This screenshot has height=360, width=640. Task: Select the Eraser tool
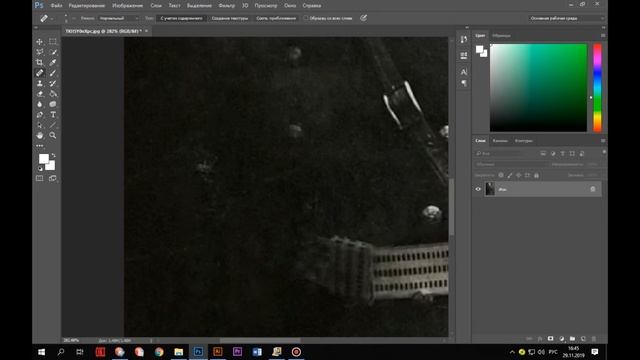pos(40,94)
